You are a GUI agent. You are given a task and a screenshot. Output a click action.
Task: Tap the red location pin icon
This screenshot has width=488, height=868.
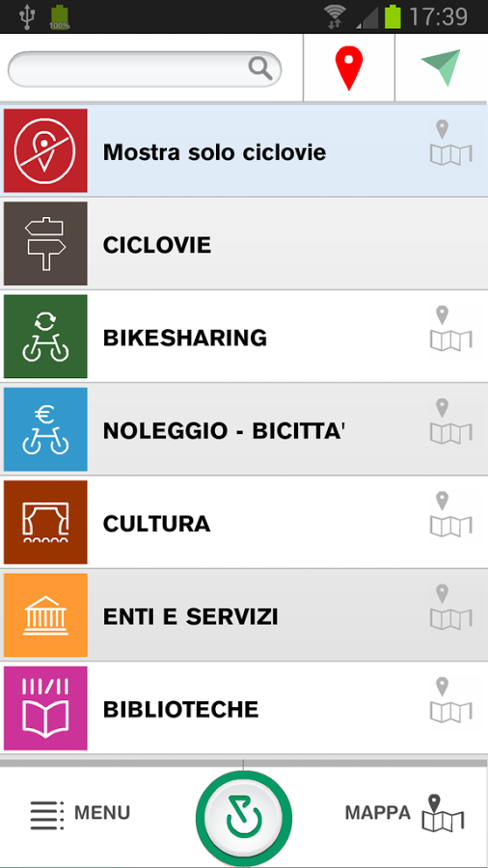click(x=349, y=68)
